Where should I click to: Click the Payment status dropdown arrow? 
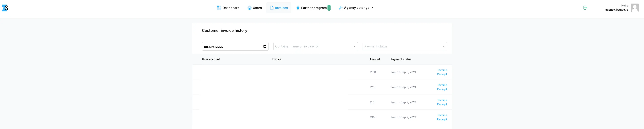[444, 46]
